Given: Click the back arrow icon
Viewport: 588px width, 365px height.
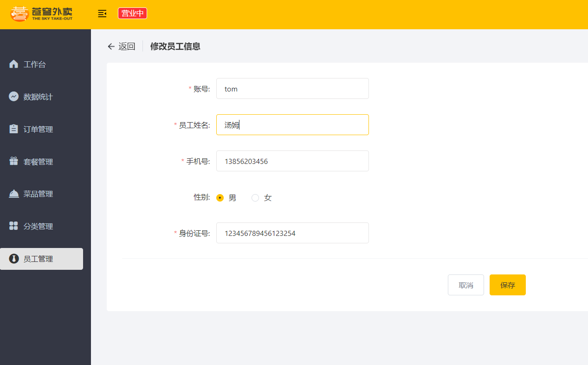Looking at the screenshot, I should [111, 46].
